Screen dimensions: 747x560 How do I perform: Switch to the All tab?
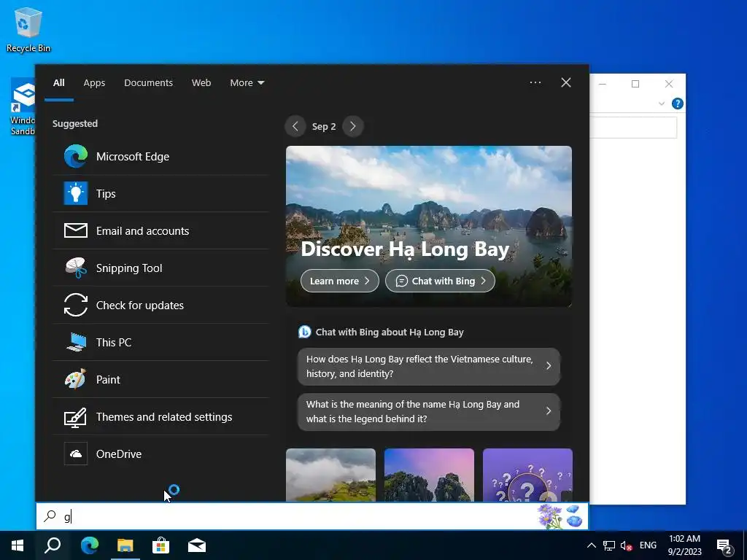[x=58, y=82]
